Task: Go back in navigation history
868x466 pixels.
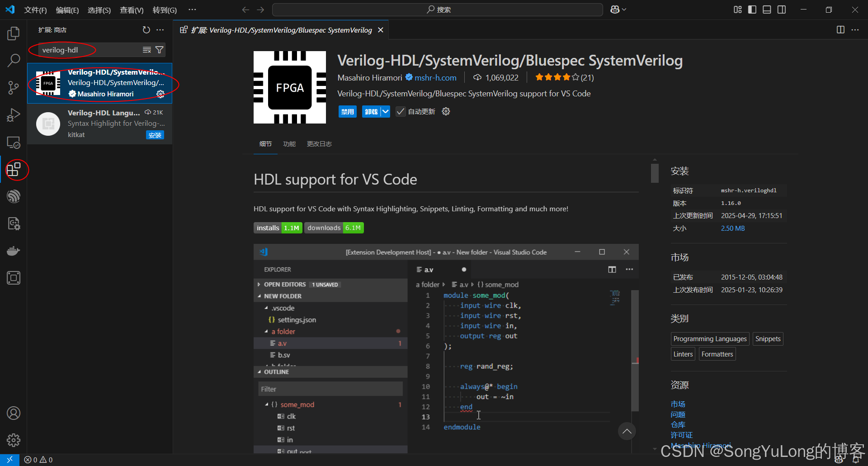Action: pos(245,10)
